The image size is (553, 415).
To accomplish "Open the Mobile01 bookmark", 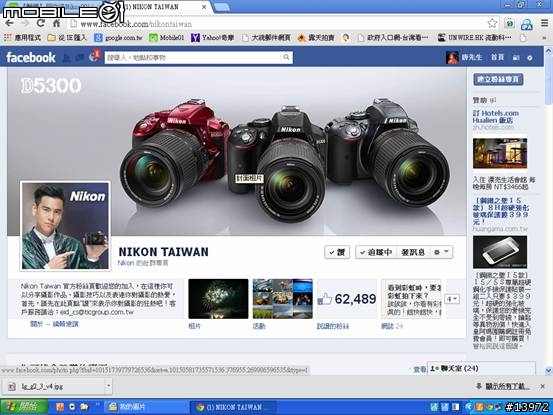I will 167,37.
